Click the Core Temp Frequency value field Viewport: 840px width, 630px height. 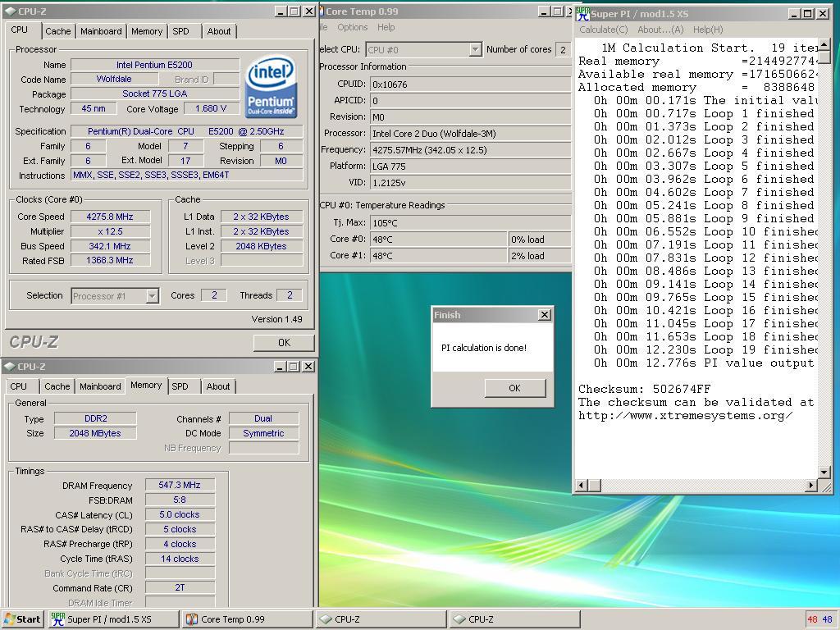(x=470, y=150)
